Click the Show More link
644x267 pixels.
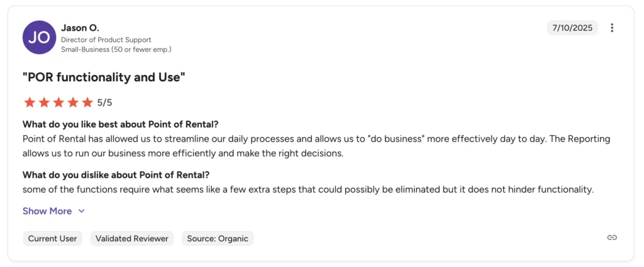(x=47, y=212)
